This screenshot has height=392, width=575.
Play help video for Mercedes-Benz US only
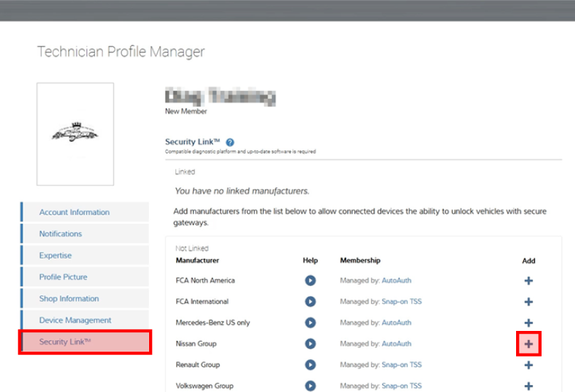click(310, 322)
